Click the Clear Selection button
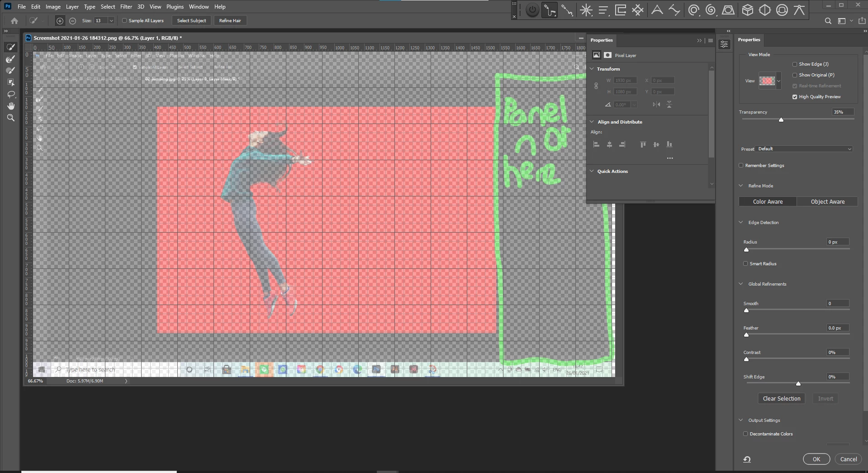 tap(781, 399)
